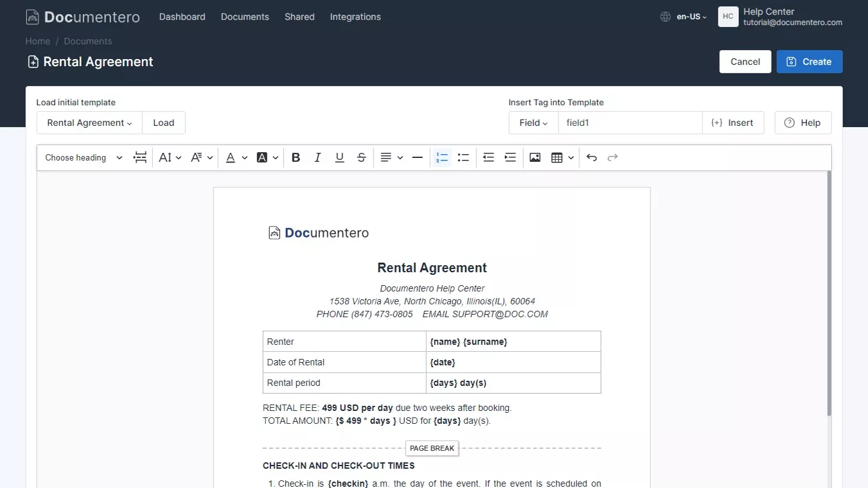Open the Choose heading dropdown
The height and width of the screenshot is (488, 868).
[x=84, y=158]
